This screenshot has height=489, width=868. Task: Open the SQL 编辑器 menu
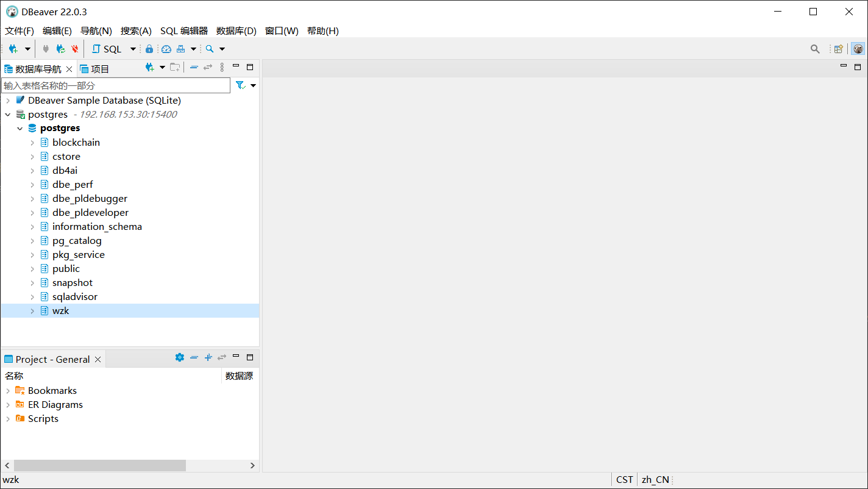pos(184,31)
